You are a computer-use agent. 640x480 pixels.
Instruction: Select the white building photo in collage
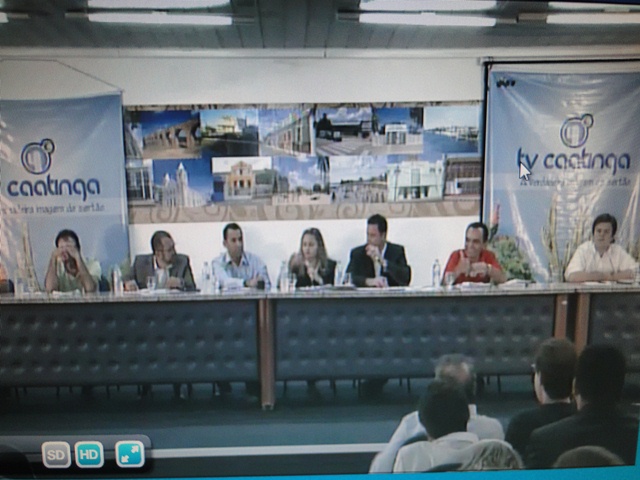coord(415,180)
